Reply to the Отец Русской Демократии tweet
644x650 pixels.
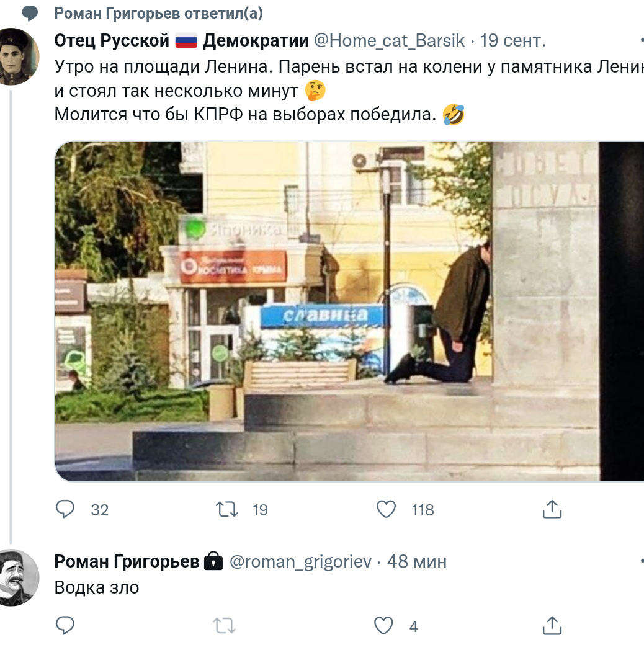coord(65,509)
